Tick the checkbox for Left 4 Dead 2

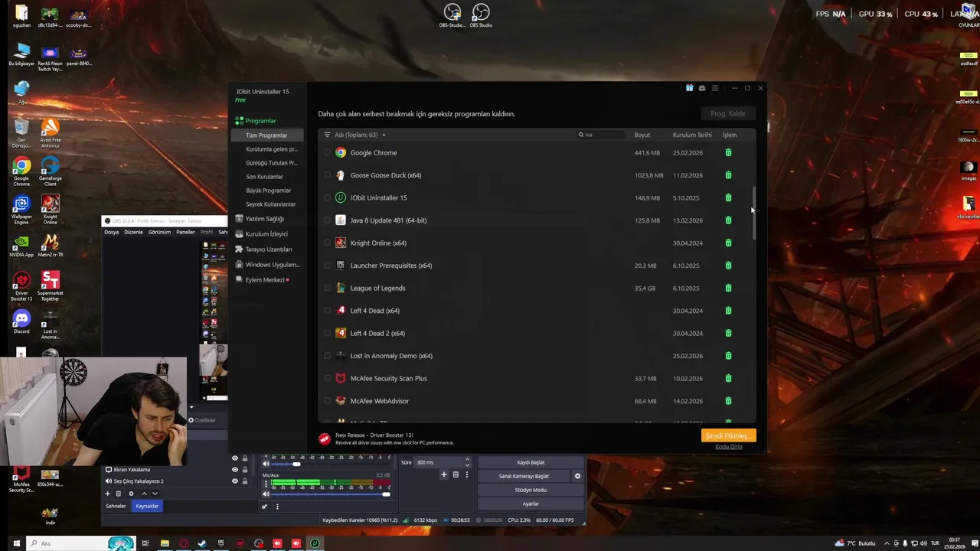point(328,334)
